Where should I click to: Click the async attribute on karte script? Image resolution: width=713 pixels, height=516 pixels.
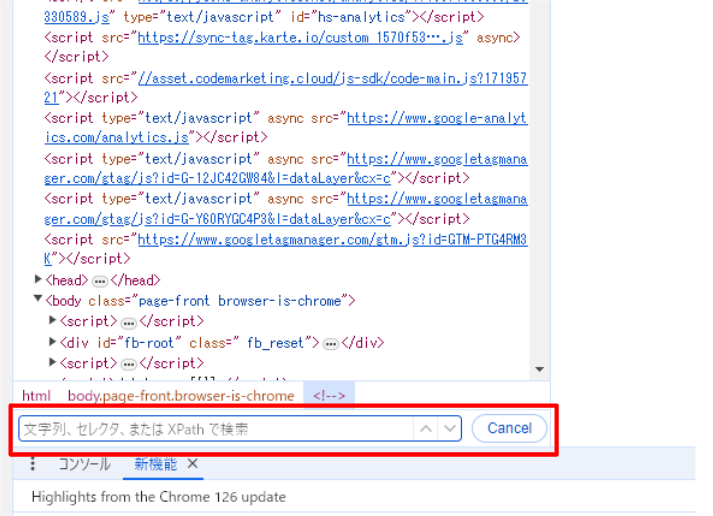[x=494, y=37]
